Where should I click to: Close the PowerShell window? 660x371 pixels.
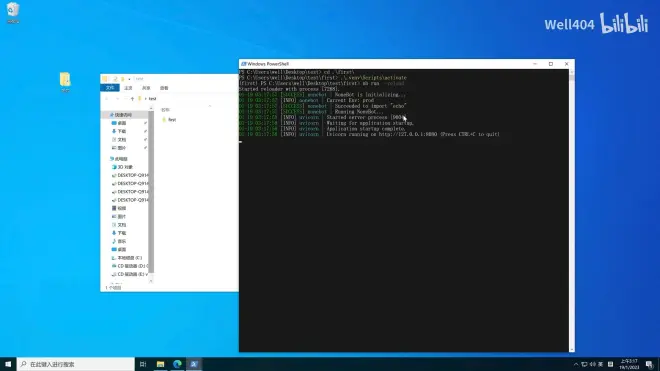[x=567, y=64]
